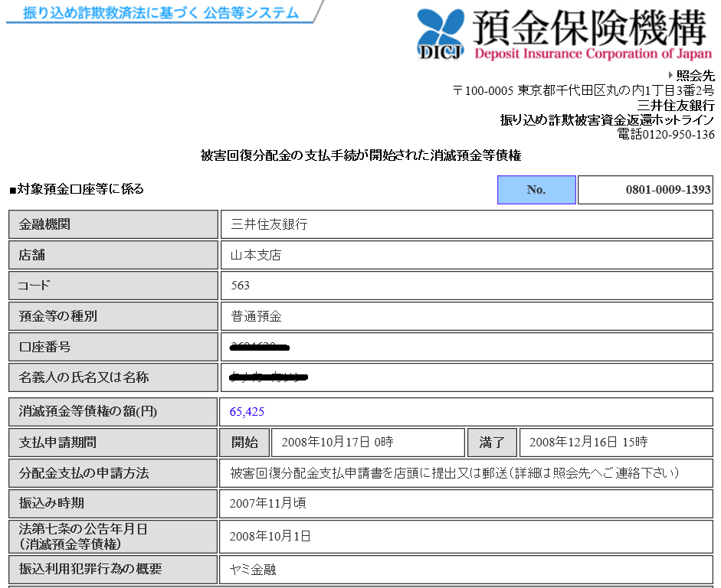Image resolution: width=721 pixels, height=588 pixels.
Task: Click the 店舗 row label
Action: pos(113,255)
